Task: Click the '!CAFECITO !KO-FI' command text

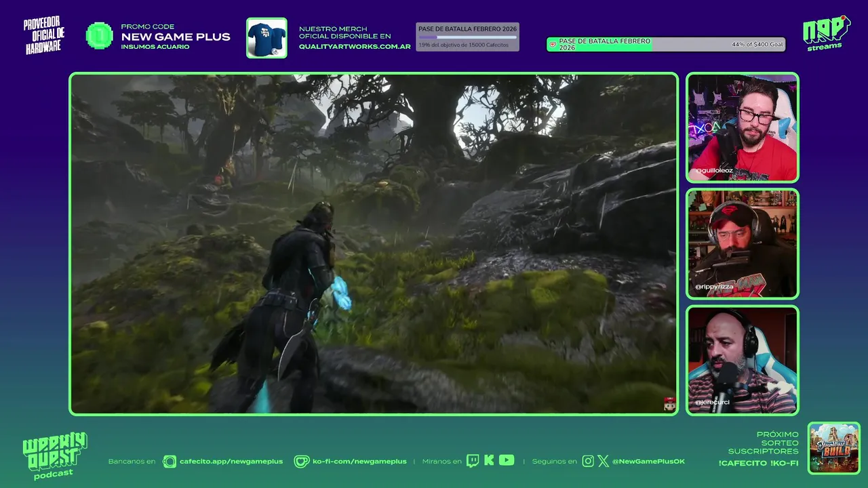Action: point(758,463)
